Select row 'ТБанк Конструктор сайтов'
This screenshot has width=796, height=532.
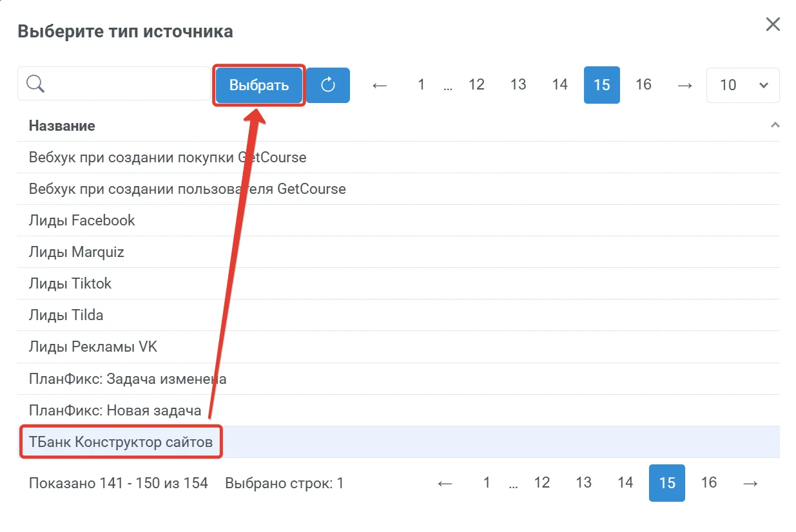click(x=398, y=442)
